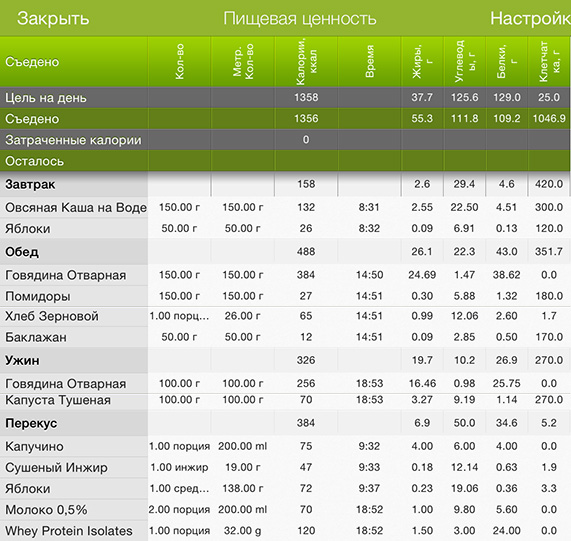Select the Осталось summary row
The image size is (571, 541).
pyautogui.click(x=286, y=161)
